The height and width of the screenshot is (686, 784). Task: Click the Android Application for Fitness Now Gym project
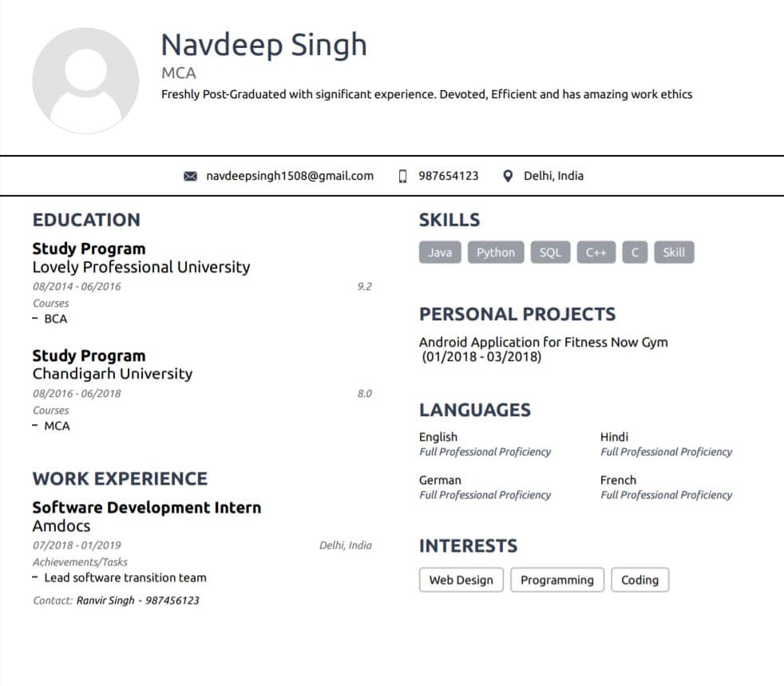544,343
